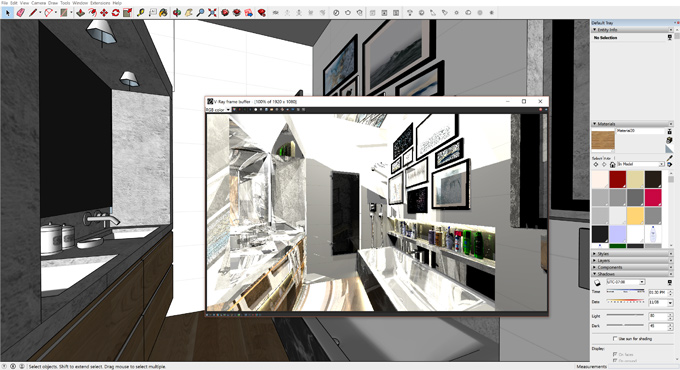Select the Zoom magnifier tool
Image resolution: width=680 pixels, height=370 pixels.
pos(200,13)
